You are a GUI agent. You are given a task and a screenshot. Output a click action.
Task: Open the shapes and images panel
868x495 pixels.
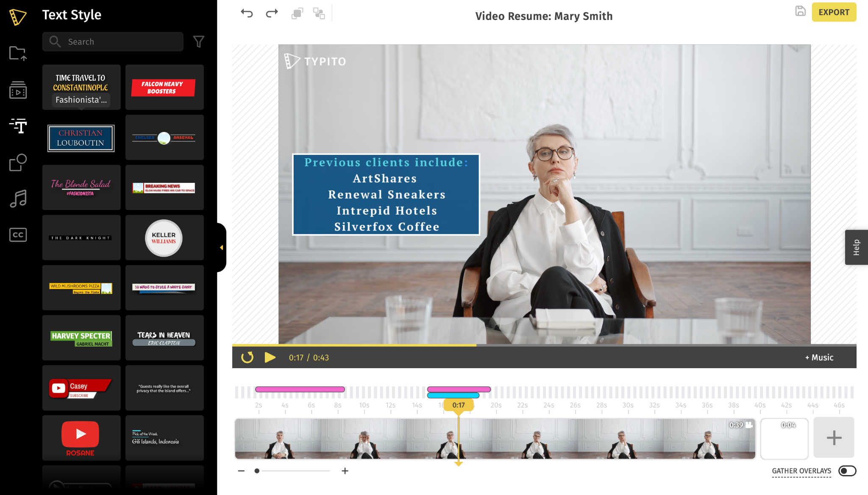coord(18,162)
